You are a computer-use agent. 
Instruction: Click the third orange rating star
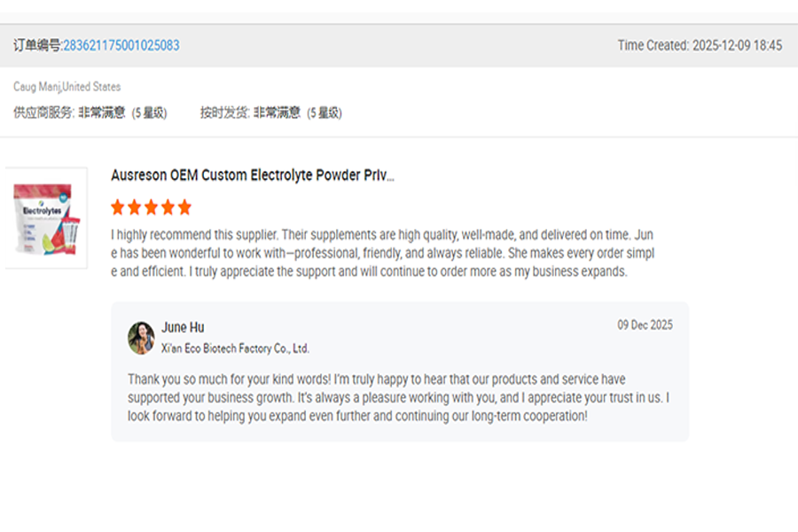(151, 207)
